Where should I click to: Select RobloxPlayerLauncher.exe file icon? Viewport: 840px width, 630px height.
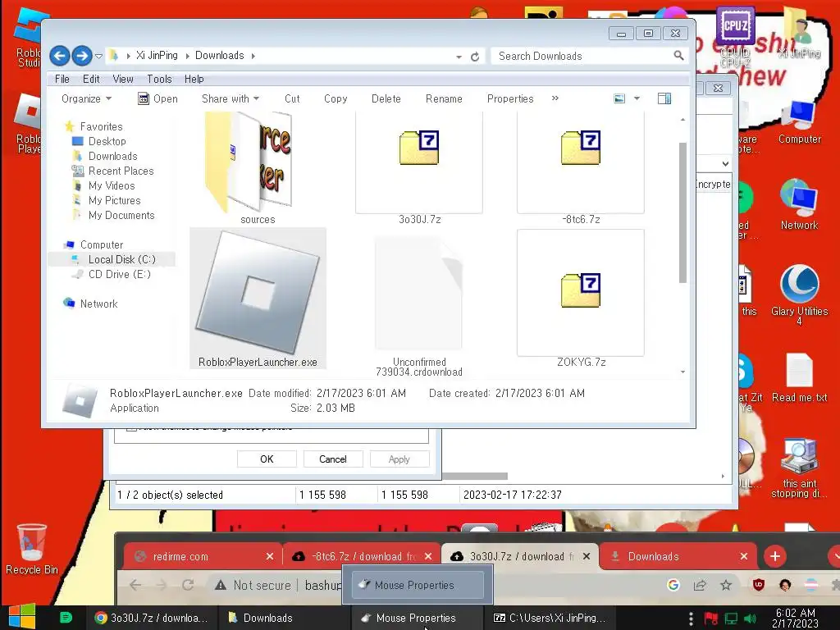pyautogui.click(x=258, y=293)
